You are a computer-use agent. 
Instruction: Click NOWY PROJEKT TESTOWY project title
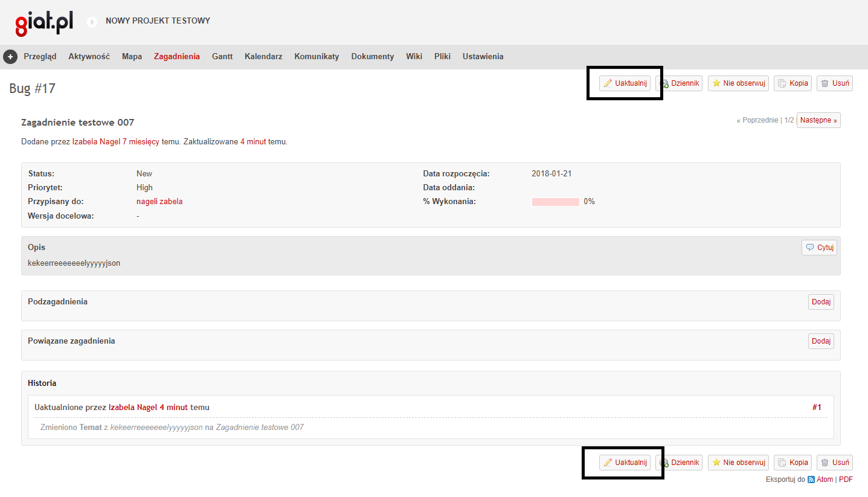[x=158, y=21]
